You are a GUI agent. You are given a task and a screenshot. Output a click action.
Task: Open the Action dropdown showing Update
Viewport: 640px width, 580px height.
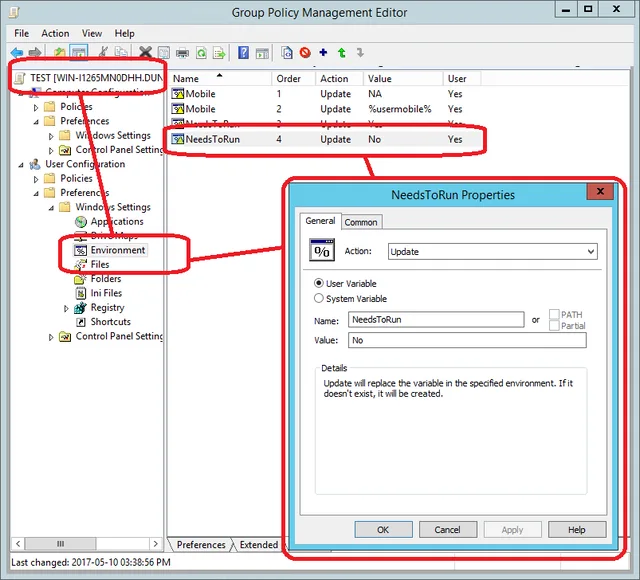(x=493, y=251)
